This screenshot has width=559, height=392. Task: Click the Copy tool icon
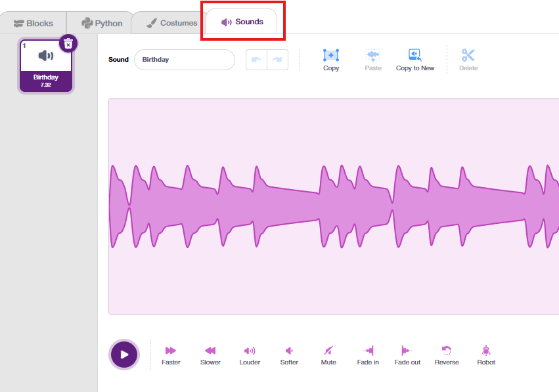pyautogui.click(x=331, y=59)
